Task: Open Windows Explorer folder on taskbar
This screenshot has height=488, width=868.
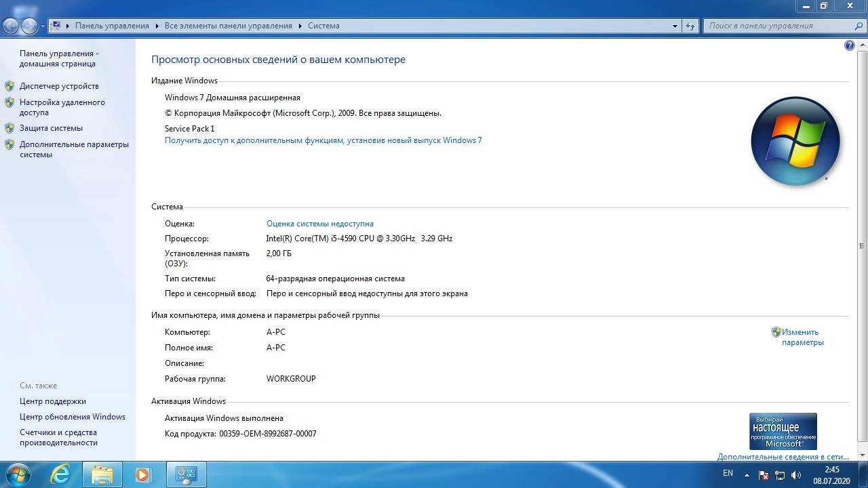Action: click(102, 474)
